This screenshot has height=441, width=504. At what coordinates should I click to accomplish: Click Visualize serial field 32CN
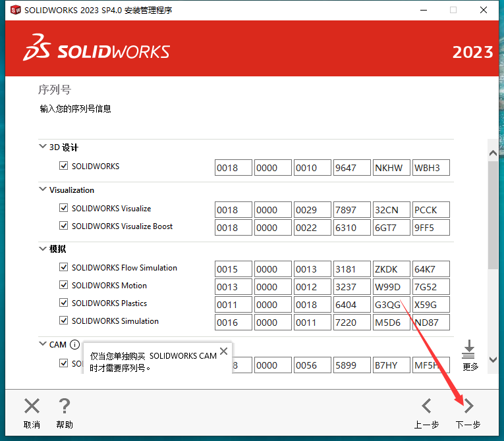391,210
